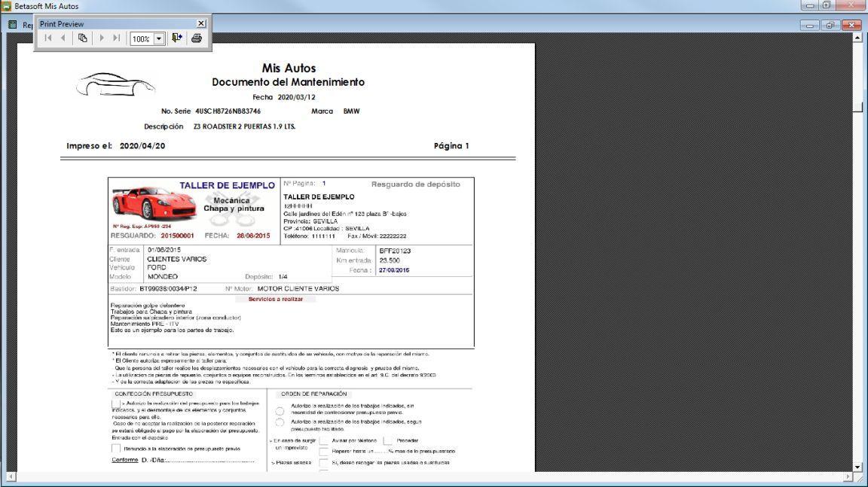The image size is (868, 487).
Task: Minimize the Betasoft Mis Autos main window
Action: point(809,5)
